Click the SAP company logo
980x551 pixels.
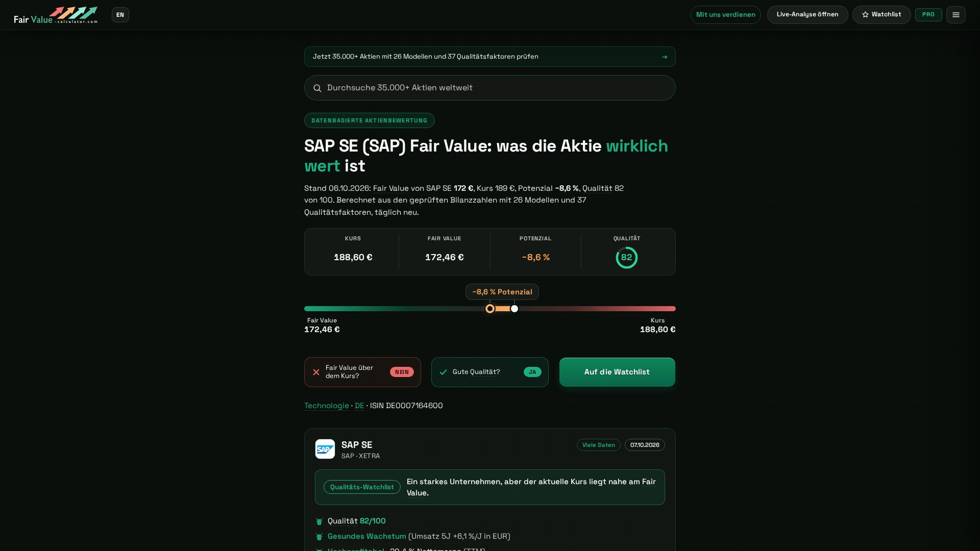[325, 449]
